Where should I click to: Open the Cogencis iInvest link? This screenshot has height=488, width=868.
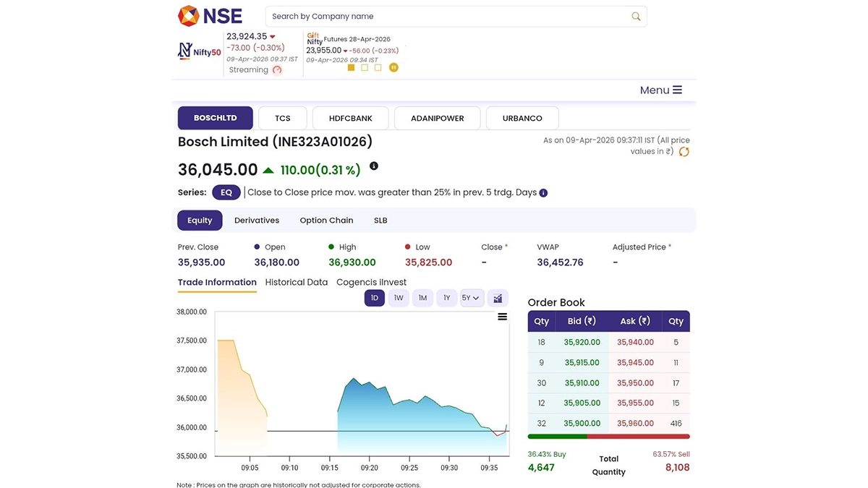[x=371, y=283]
